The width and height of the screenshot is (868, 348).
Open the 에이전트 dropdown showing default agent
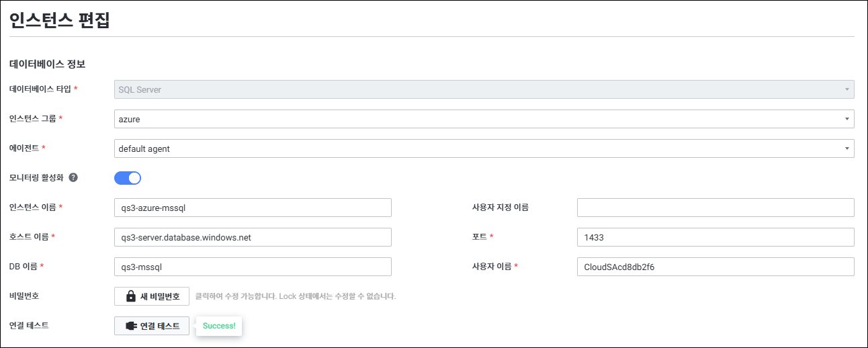[x=484, y=148]
